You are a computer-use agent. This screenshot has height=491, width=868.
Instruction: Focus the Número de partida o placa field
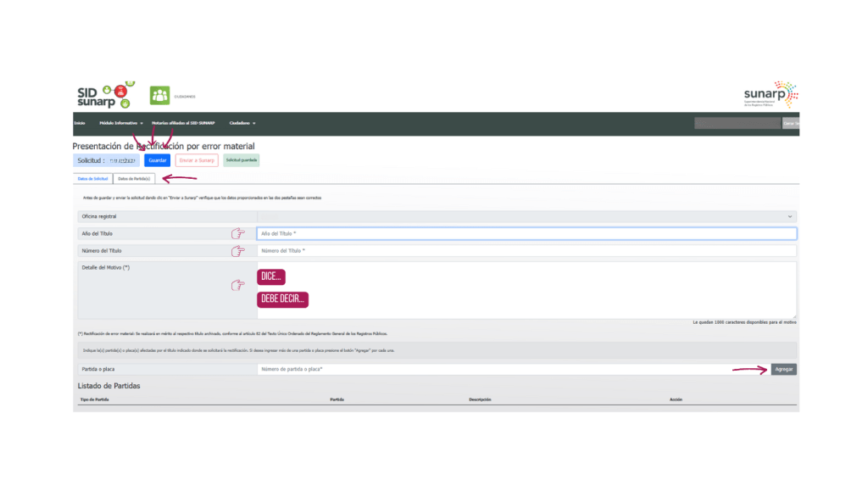tap(513, 369)
